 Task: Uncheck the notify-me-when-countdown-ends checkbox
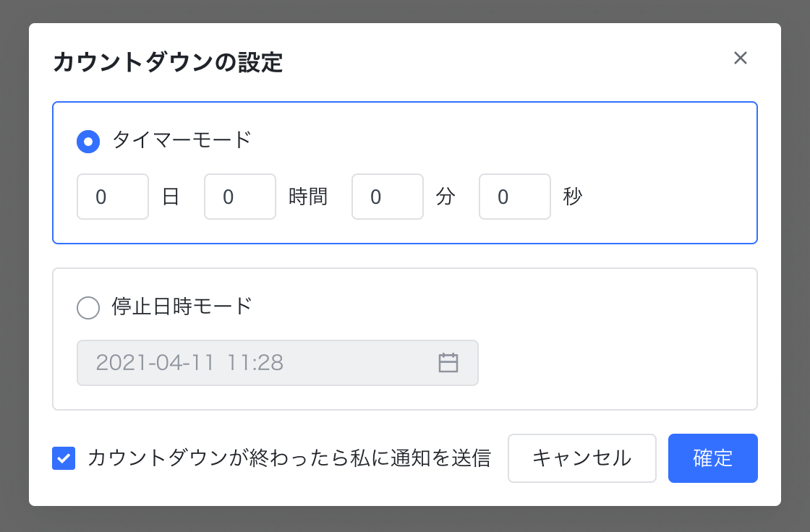coord(64,458)
